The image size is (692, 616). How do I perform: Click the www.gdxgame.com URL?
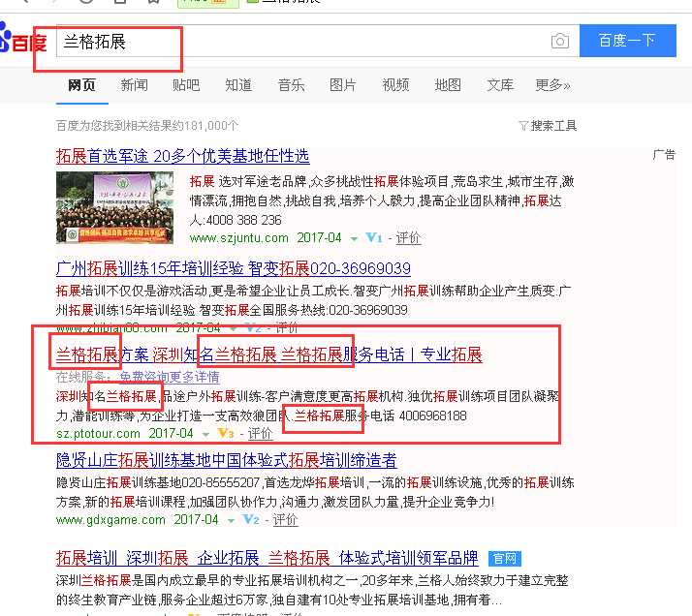110,520
